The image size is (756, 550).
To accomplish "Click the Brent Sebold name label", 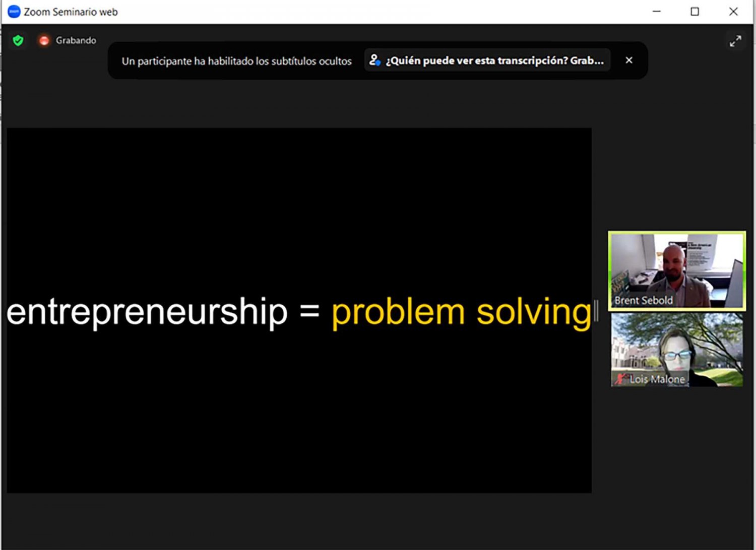I will [644, 300].
